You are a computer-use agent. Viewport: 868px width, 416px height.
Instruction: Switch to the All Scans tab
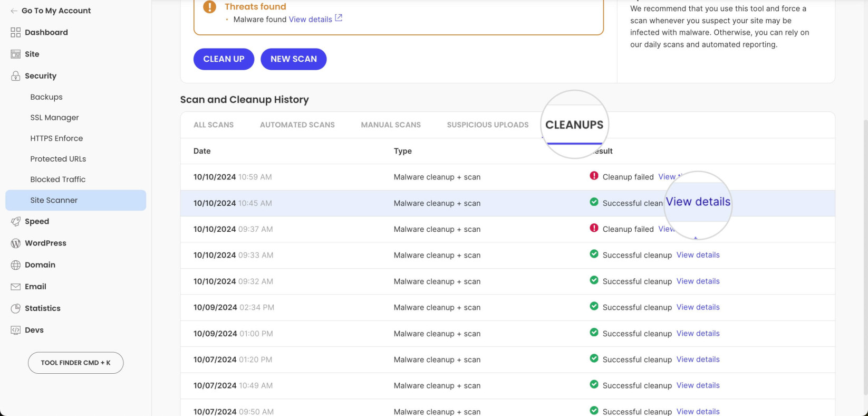(x=214, y=125)
